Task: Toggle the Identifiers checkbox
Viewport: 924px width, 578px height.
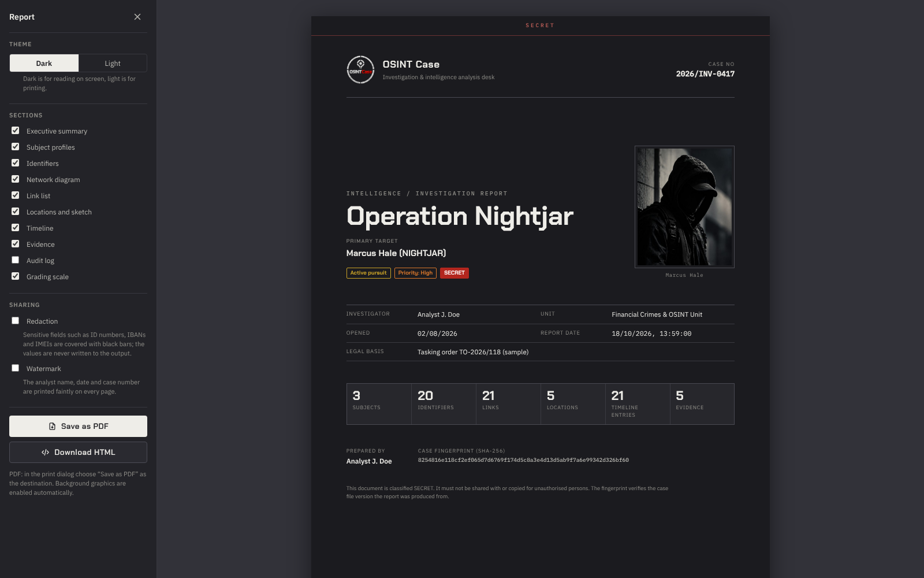Action: [16, 163]
